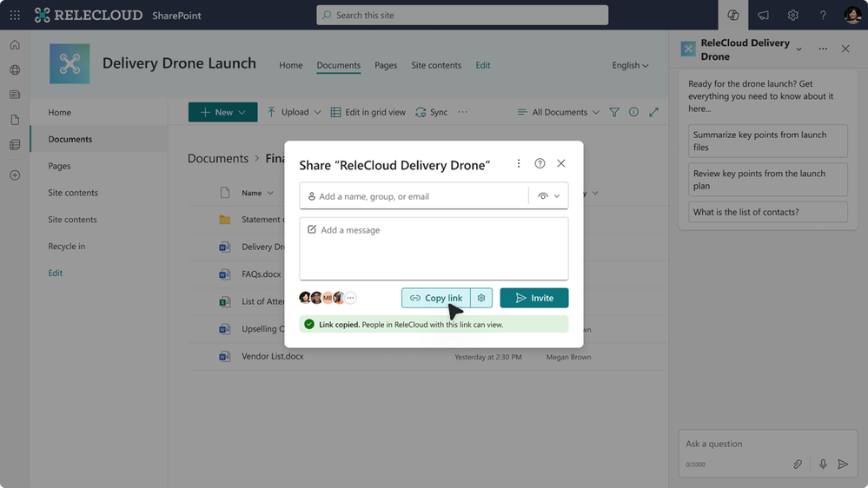Open the settings gear in top bar
This screenshot has height=488, width=868.
pyautogui.click(x=792, y=15)
